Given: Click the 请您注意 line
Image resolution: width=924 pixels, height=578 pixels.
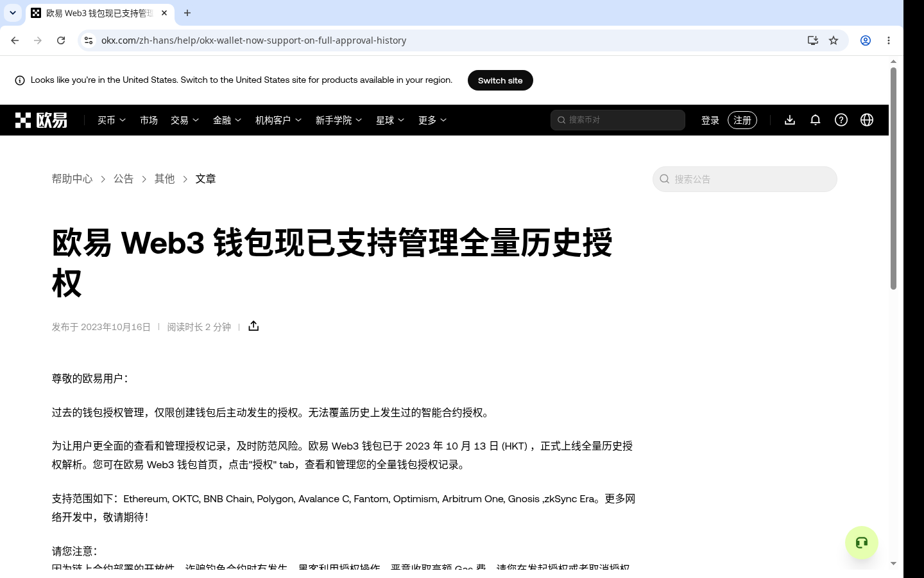Looking at the screenshot, I should point(75,551).
